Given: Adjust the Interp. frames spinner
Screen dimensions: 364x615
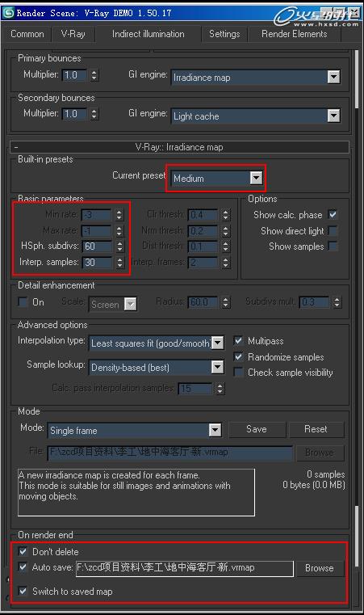Looking at the screenshot, I should point(226,263).
